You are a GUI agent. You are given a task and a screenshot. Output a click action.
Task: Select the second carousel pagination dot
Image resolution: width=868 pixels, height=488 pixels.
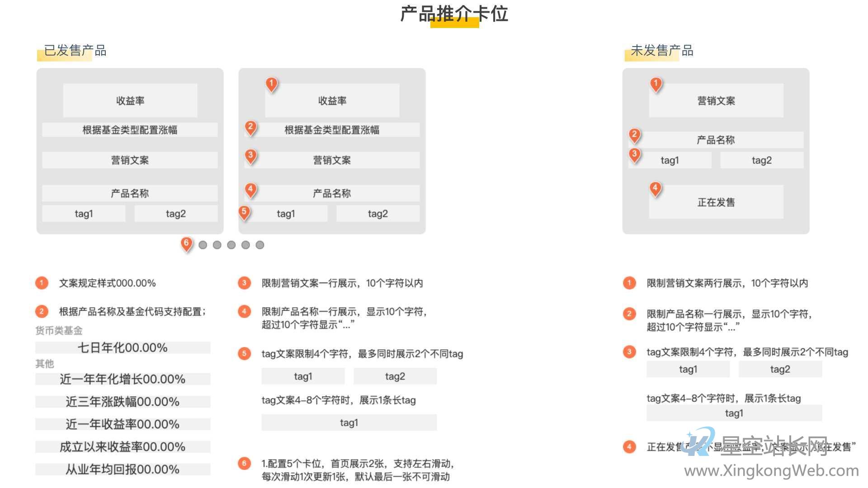coord(217,245)
